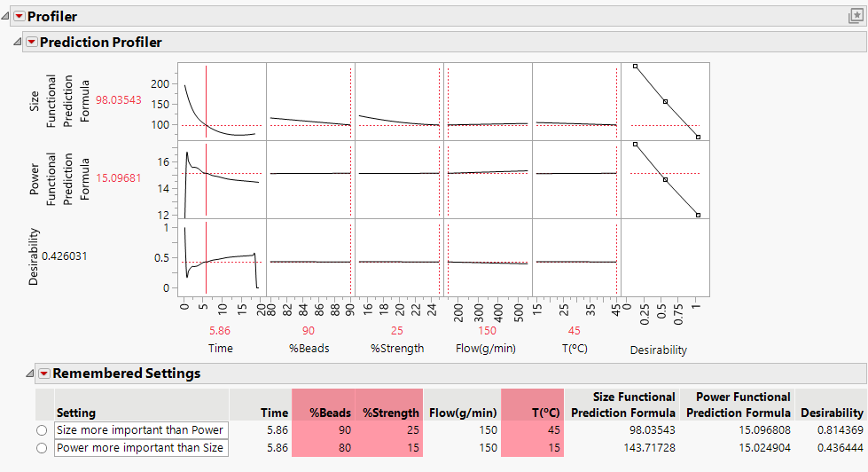Click top desirability handle in Power row
The height and width of the screenshot is (472, 868).
click(636, 145)
